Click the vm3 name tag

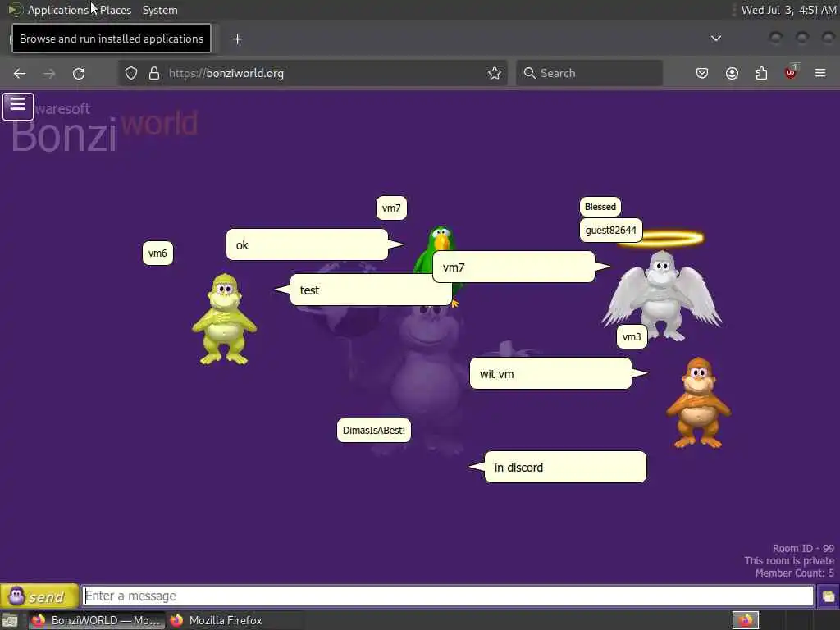(x=632, y=337)
